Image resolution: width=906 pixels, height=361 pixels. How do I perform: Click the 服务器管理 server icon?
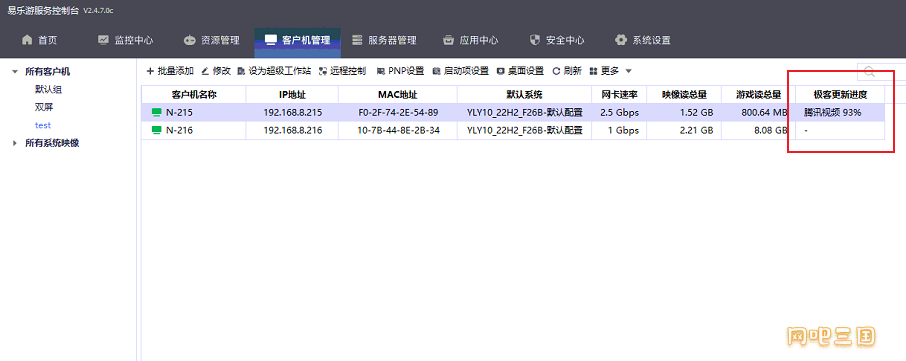pyautogui.click(x=357, y=40)
